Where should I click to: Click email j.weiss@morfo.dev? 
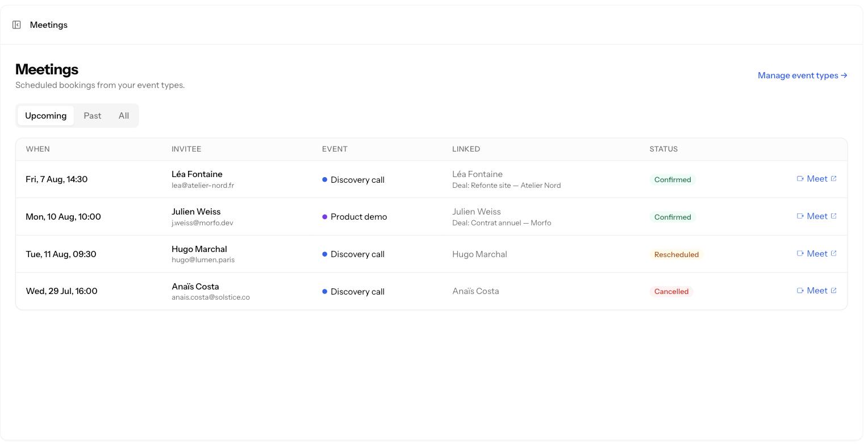point(202,223)
